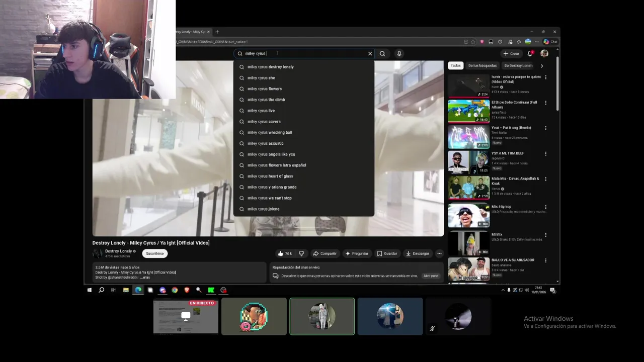
Task: Click the Preguntar button
Action: point(357,253)
